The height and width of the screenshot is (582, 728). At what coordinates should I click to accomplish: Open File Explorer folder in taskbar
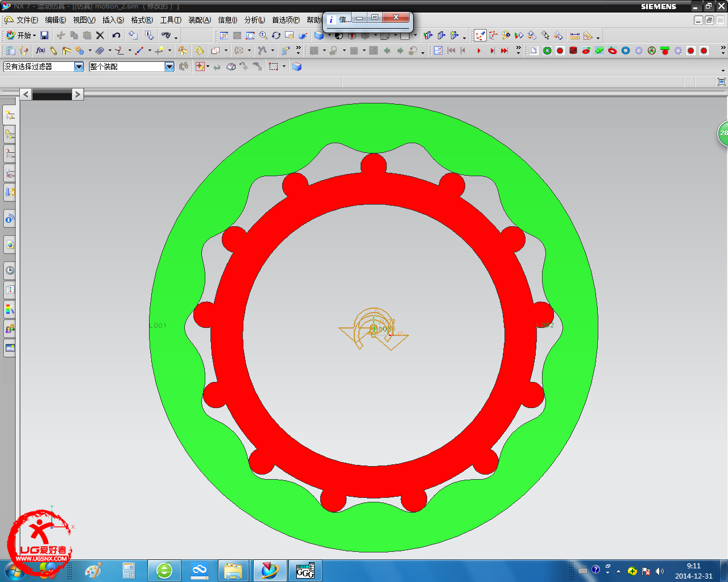pos(233,571)
